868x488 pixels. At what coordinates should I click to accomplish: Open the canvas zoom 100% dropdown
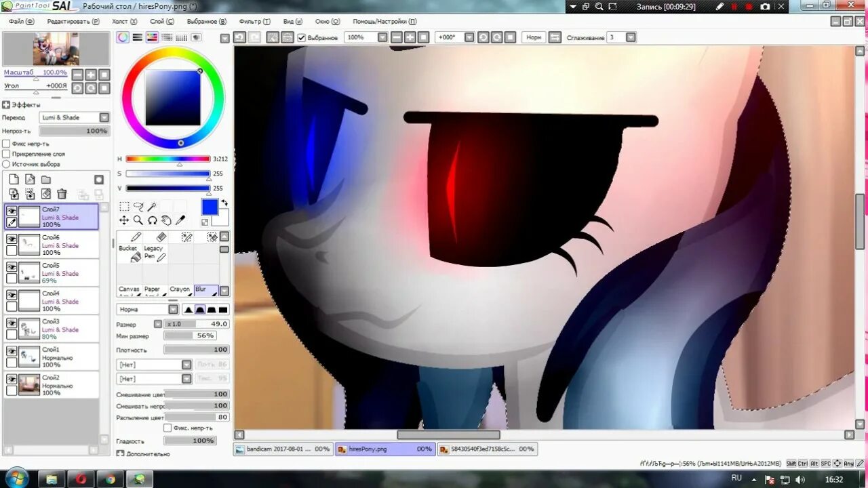382,37
